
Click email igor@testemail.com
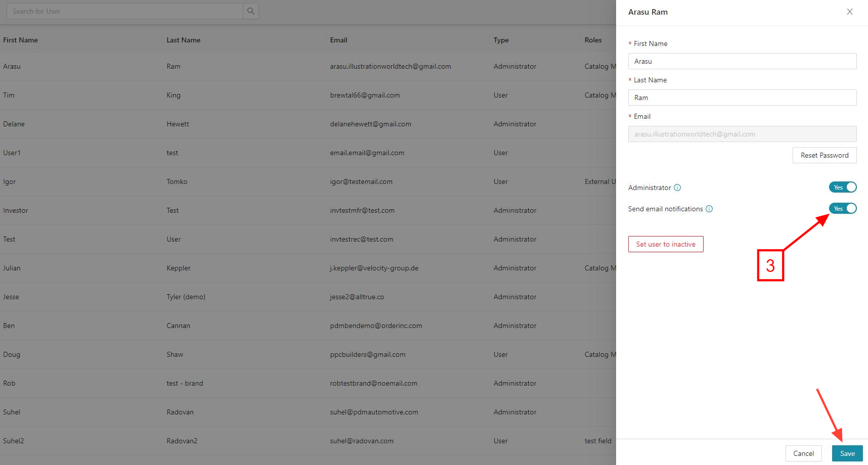click(361, 181)
